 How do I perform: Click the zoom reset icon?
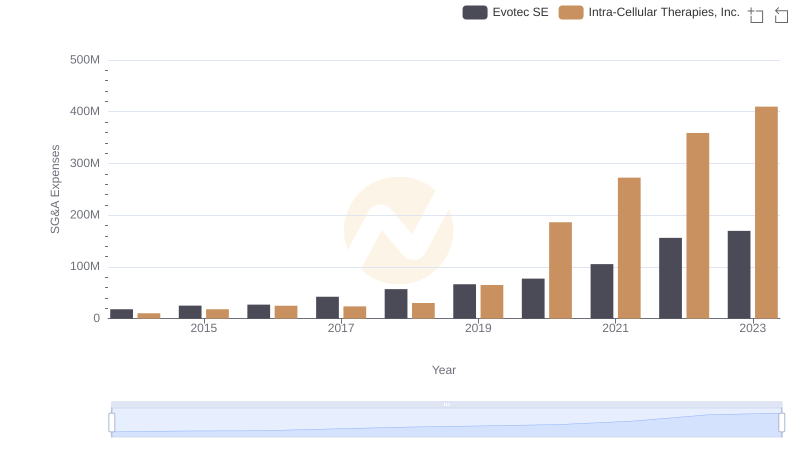pyautogui.click(x=781, y=15)
